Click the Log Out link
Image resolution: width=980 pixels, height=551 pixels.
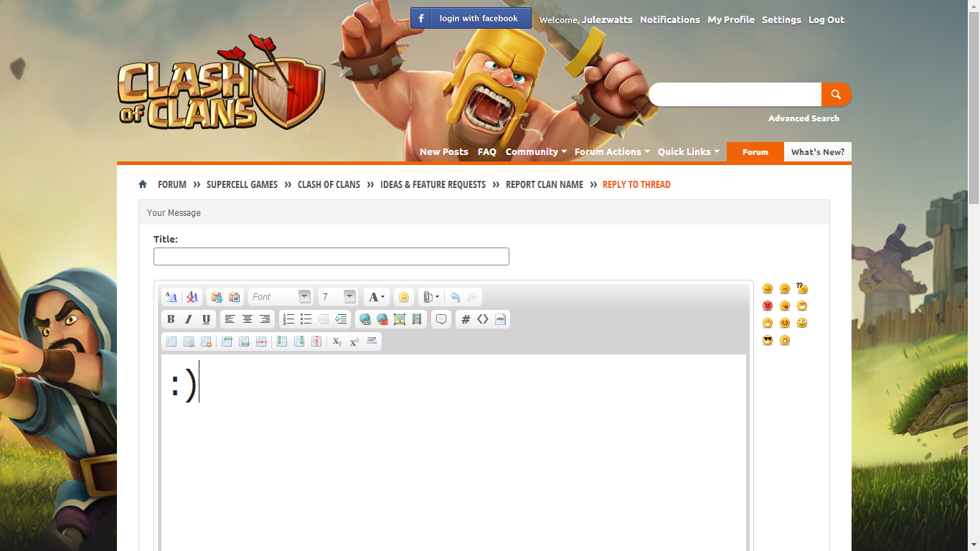coord(826,20)
